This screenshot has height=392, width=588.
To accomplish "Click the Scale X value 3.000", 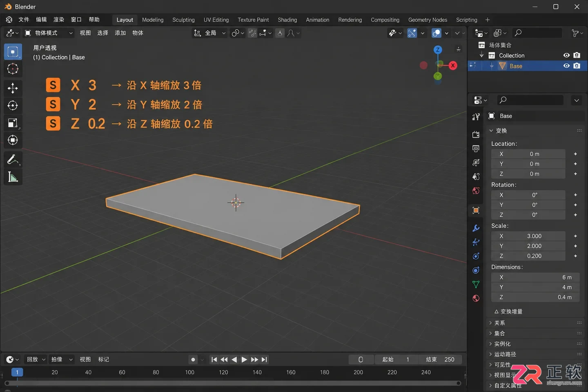I will [x=528, y=236].
